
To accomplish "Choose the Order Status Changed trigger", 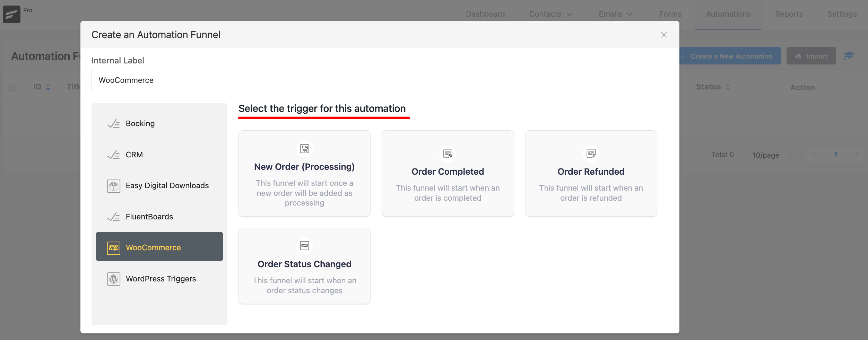I will (x=304, y=266).
